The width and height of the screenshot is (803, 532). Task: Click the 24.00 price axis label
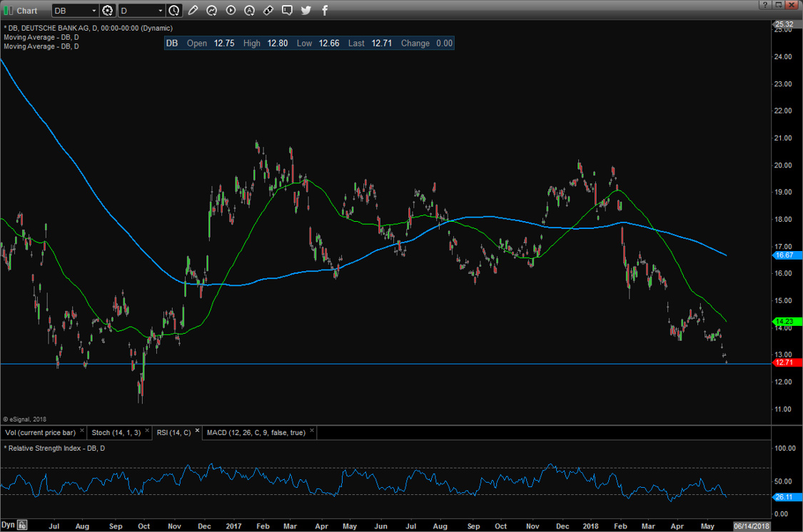783,57
